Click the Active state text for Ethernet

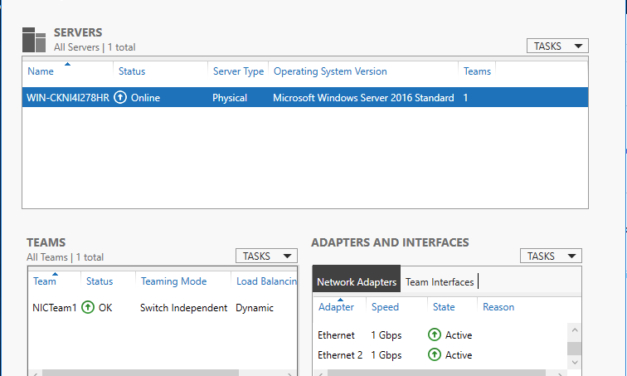tap(459, 335)
